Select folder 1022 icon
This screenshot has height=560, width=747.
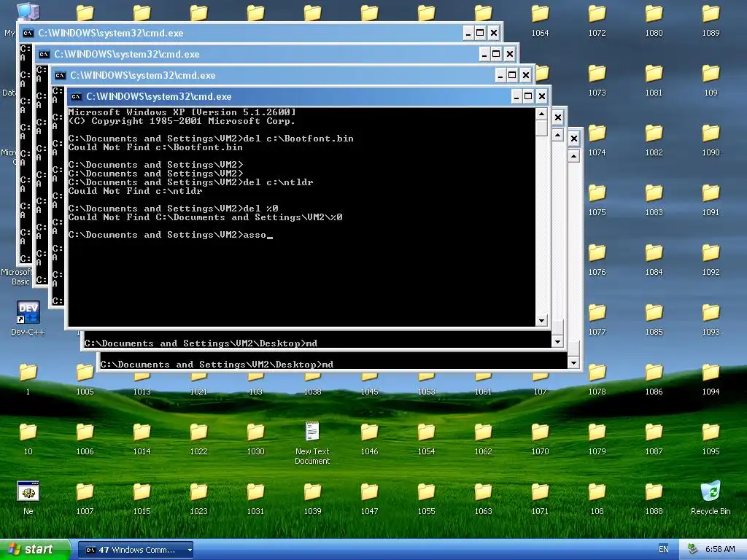coord(198,432)
